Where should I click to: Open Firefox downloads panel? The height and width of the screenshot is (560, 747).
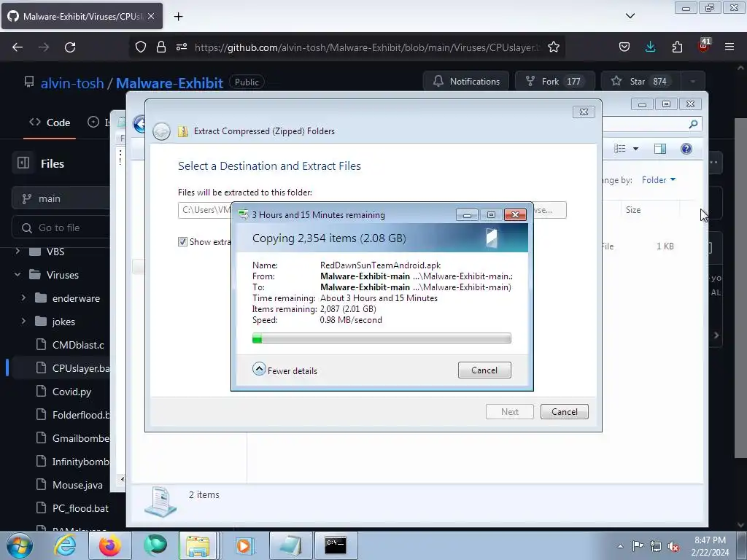click(x=650, y=47)
